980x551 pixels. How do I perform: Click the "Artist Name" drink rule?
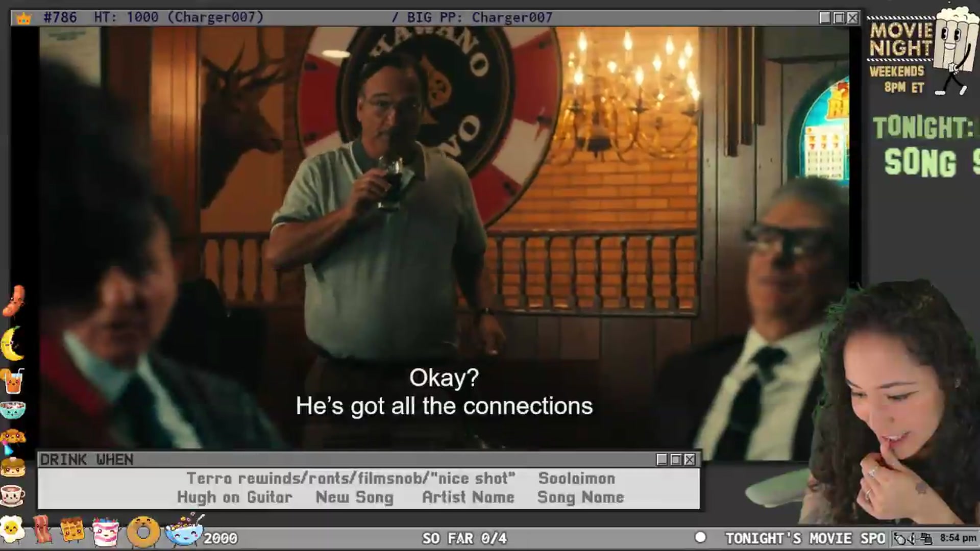pos(468,497)
